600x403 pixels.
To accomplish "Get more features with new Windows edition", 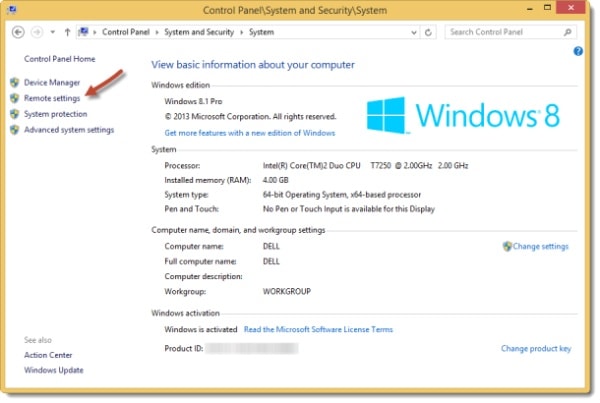I will (250, 133).
